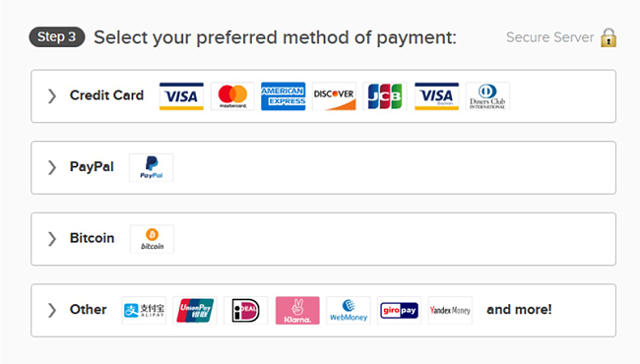Image resolution: width=640 pixels, height=364 pixels.
Task: Click the Yandex Money icon
Action: pyautogui.click(x=450, y=310)
